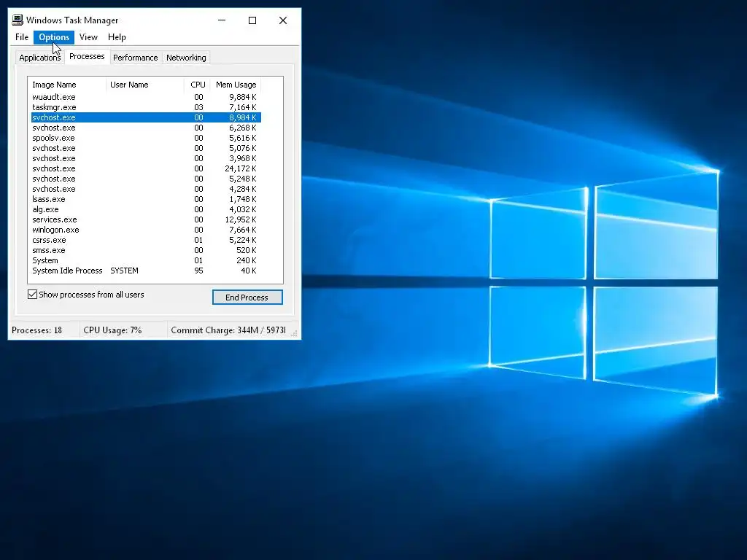Click the End Process button
Screen dimensions: 747x560
coord(247,297)
